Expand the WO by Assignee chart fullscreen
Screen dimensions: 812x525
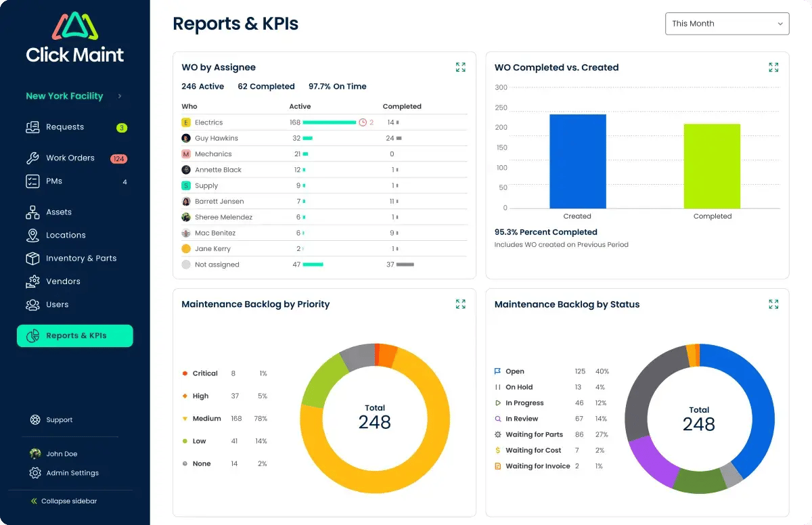460,67
